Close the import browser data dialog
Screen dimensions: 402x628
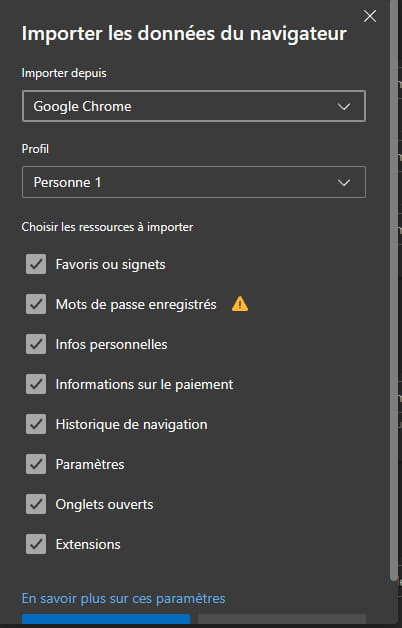click(x=370, y=16)
